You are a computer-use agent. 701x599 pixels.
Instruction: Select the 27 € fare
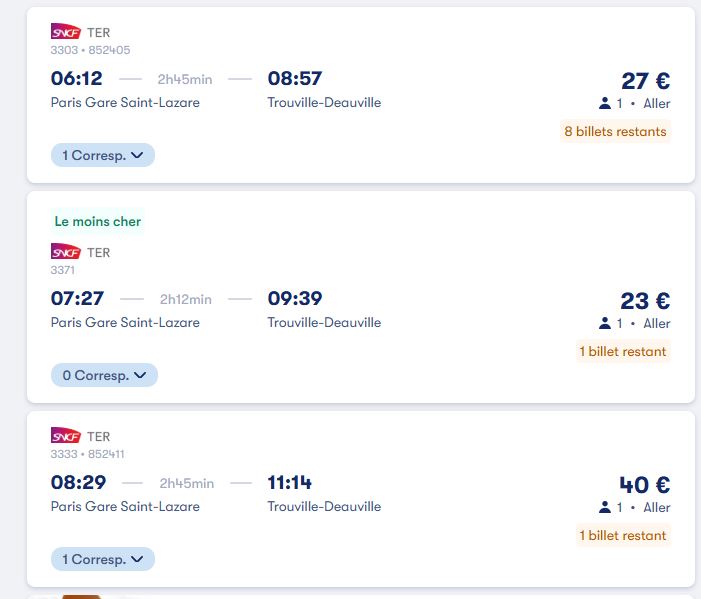645,81
